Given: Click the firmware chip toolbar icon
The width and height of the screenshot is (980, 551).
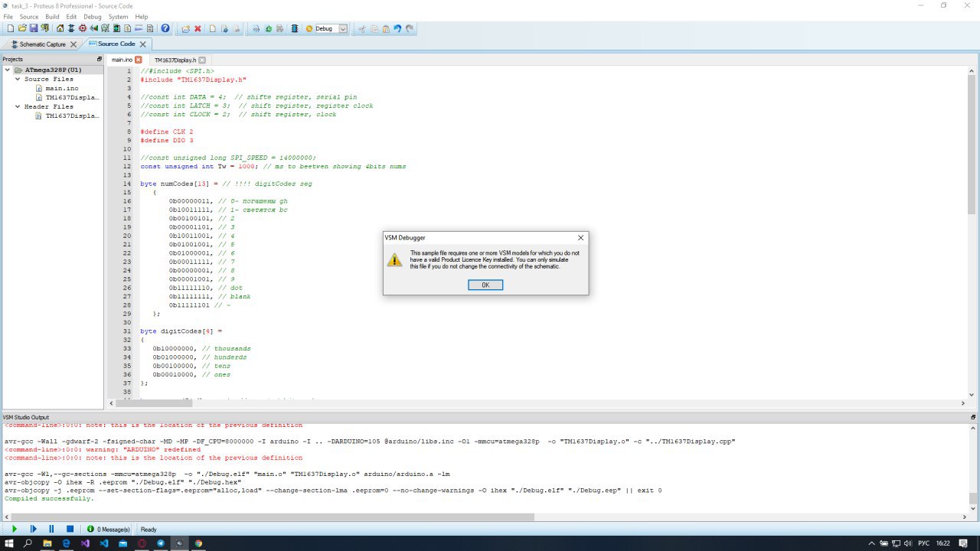Looking at the screenshot, I should 294,28.
